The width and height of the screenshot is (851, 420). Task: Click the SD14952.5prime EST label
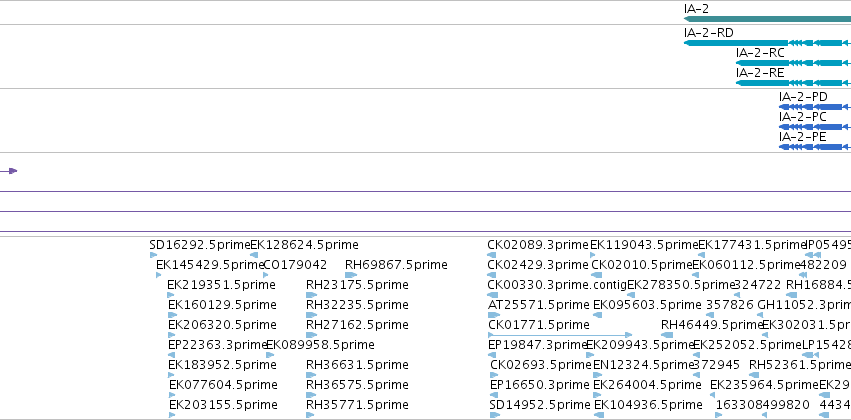tap(539, 405)
